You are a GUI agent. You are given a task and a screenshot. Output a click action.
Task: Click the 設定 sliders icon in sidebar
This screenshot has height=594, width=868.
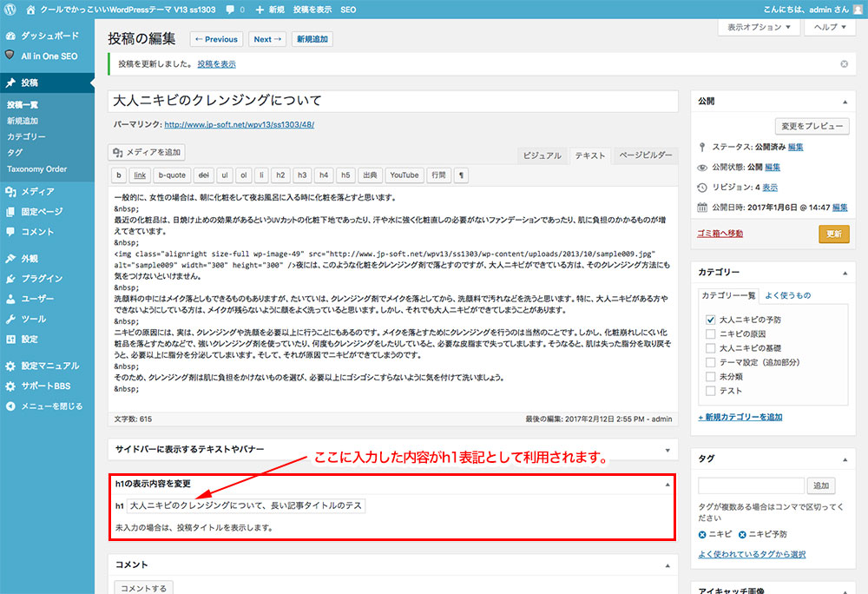(10, 340)
